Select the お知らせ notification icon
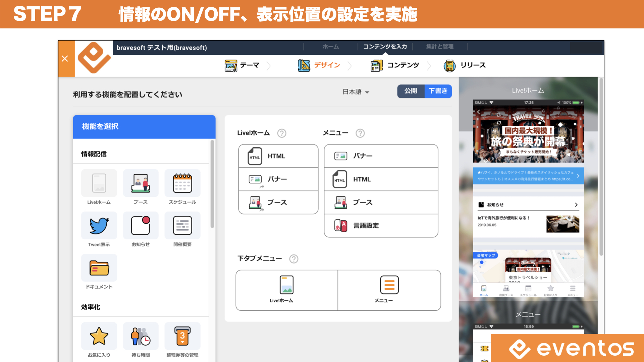 coord(141,225)
